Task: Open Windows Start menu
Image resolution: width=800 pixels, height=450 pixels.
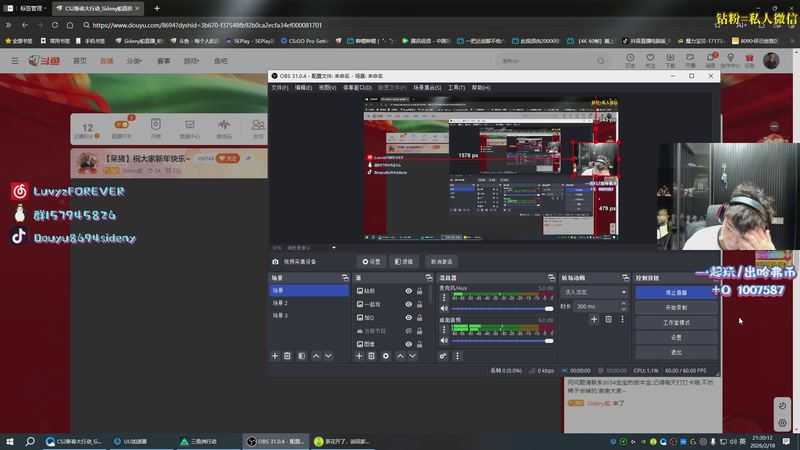Action: [10, 441]
